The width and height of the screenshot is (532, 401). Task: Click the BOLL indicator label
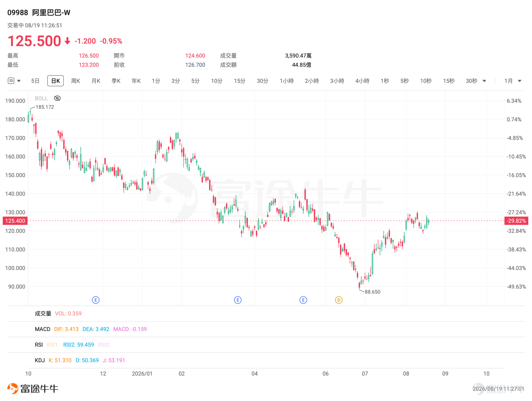tap(41, 98)
